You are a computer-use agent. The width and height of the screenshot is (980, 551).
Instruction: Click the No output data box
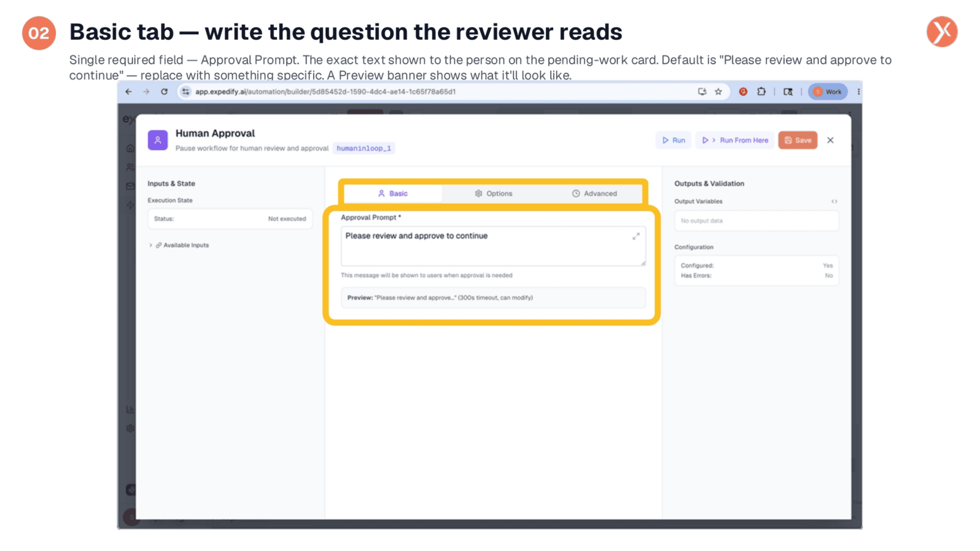pyautogui.click(x=756, y=220)
